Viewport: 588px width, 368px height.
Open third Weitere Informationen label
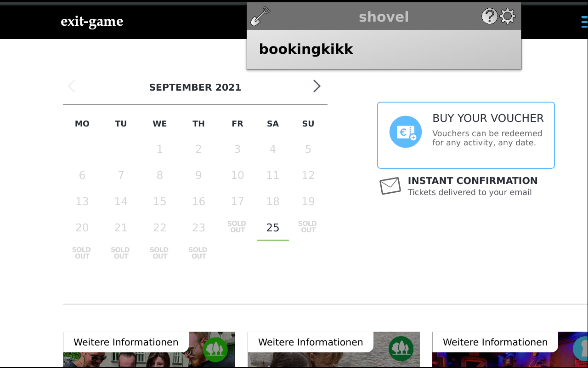(x=495, y=342)
